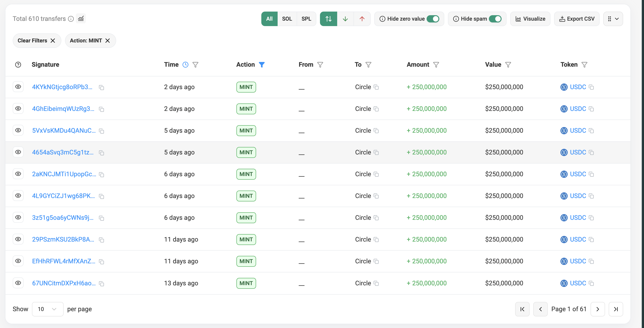Screen dimensions: 644x328
Task: Open the active Action column filter
Action: (x=262, y=65)
